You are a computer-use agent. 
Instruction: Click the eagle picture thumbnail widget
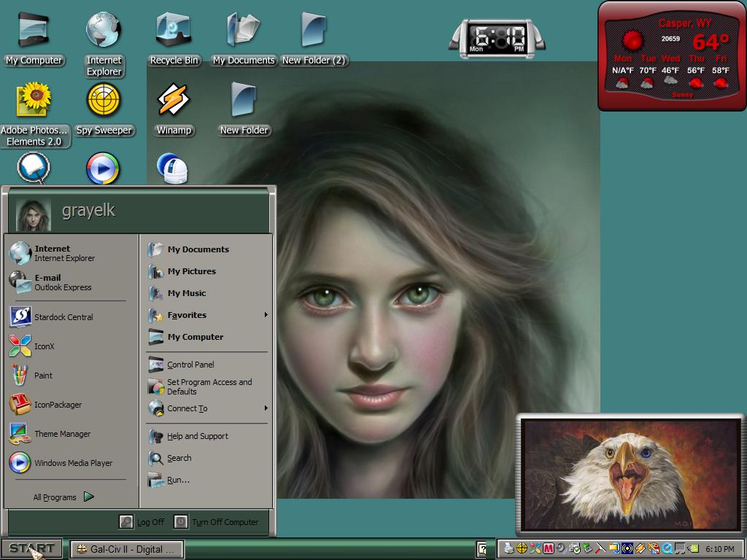(630, 475)
